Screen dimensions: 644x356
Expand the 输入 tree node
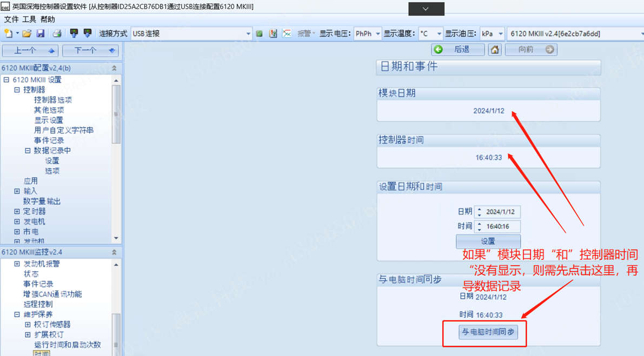(x=17, y=191)
